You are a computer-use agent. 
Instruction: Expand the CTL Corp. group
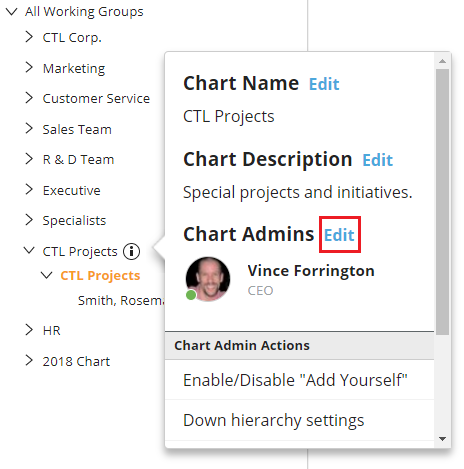[x=29, y=37]
